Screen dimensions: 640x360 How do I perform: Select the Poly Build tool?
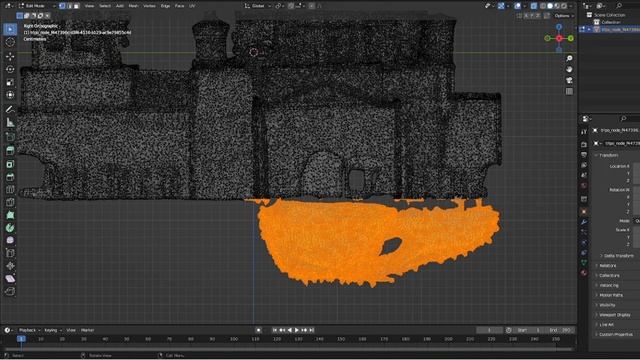tap(10, 215)
